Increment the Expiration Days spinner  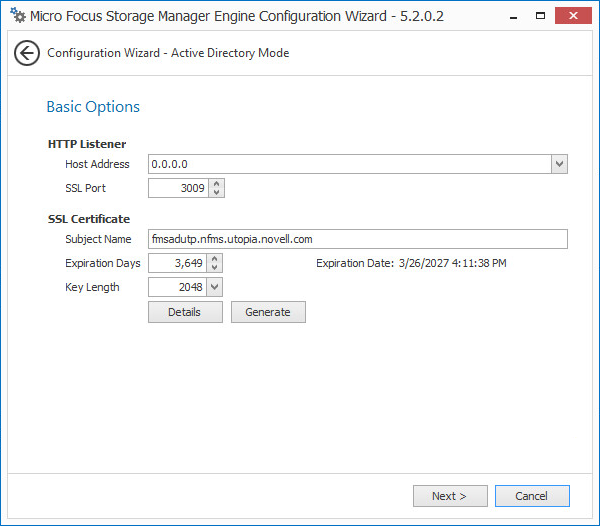pos(214,259)
